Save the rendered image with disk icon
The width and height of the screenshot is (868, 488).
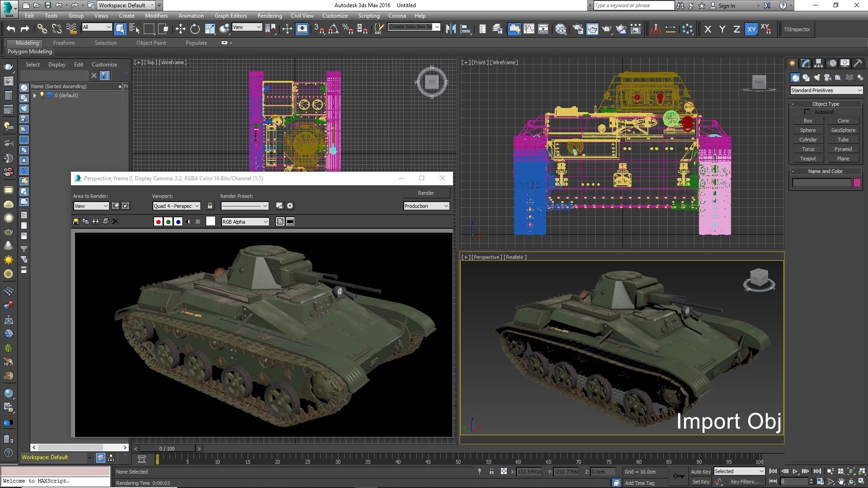[76, 221]
